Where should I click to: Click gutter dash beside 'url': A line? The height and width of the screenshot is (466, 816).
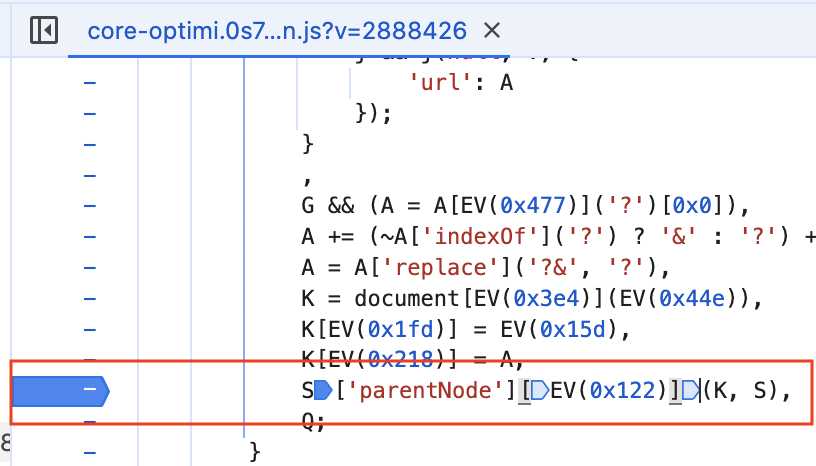90,83
